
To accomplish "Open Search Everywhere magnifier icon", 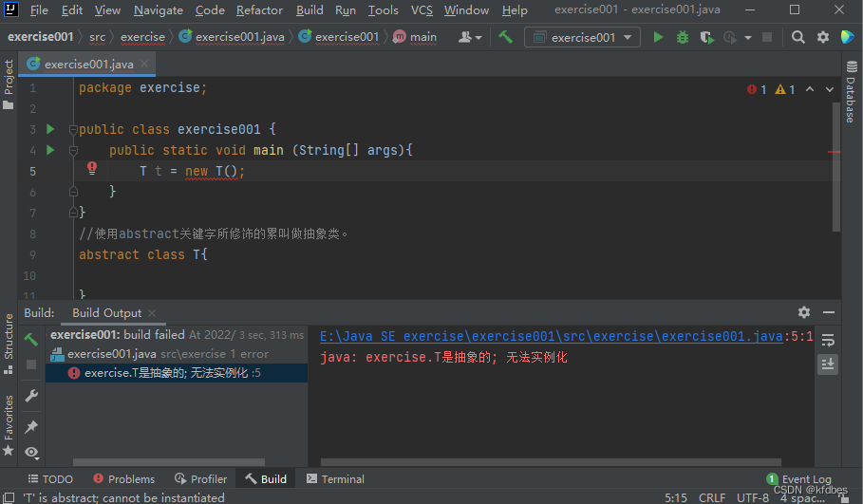I will coord(798,37).
